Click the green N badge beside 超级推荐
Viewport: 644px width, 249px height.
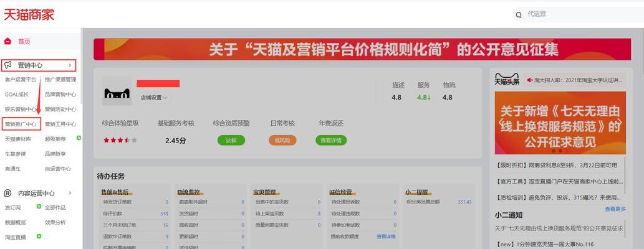point(79,138)
